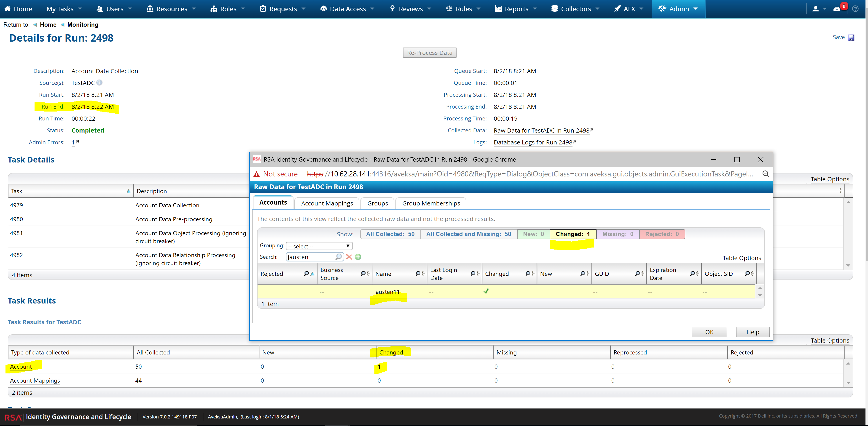Image resolution: width=868 pixels, height=426 pixels.
Task: Click filter icon in Name column header
Action: tap(418, 274)
